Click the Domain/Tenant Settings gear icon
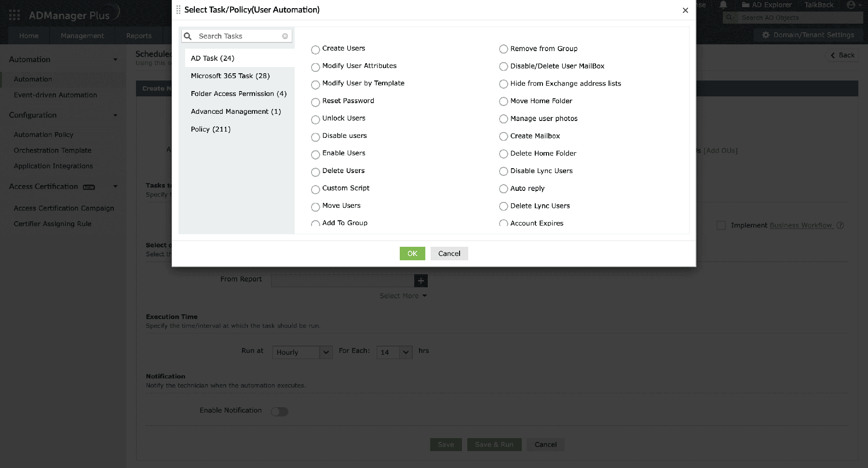The image size is (868, 468). [765, 35]
